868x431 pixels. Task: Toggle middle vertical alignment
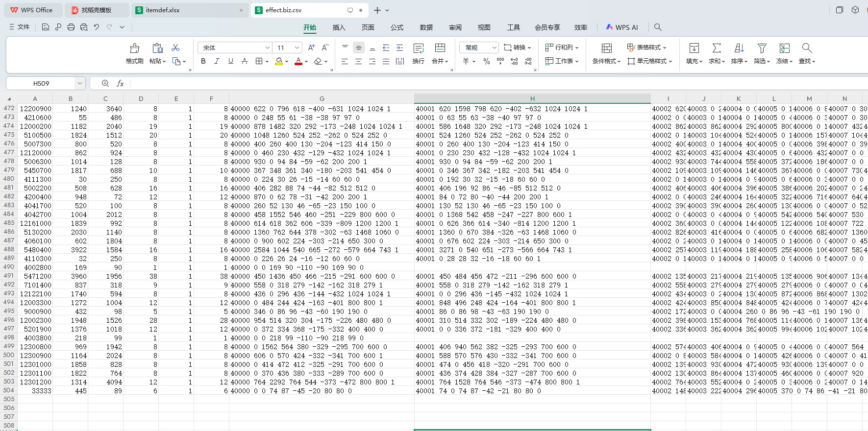pos(359,48)
